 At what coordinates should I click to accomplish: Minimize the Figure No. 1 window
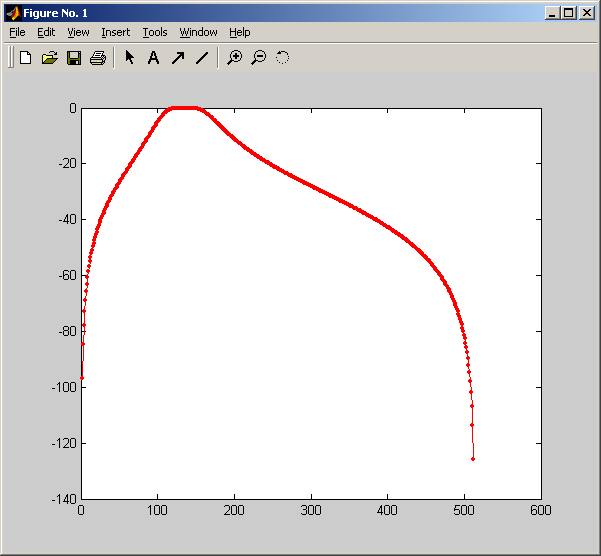(x=552, y=13)
